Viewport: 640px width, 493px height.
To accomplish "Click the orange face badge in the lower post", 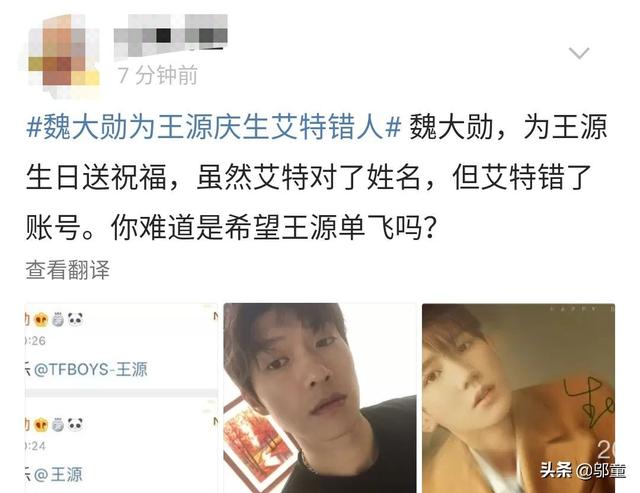I will (x=41, y=425).
